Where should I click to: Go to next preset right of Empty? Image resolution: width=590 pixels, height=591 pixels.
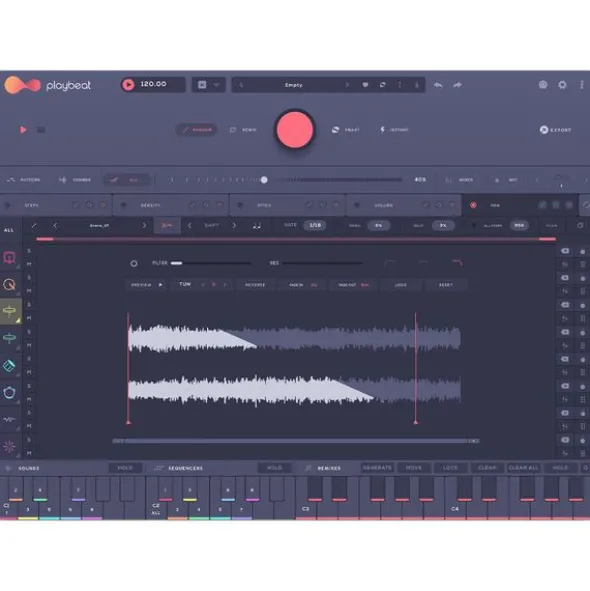tap(346, 85)
